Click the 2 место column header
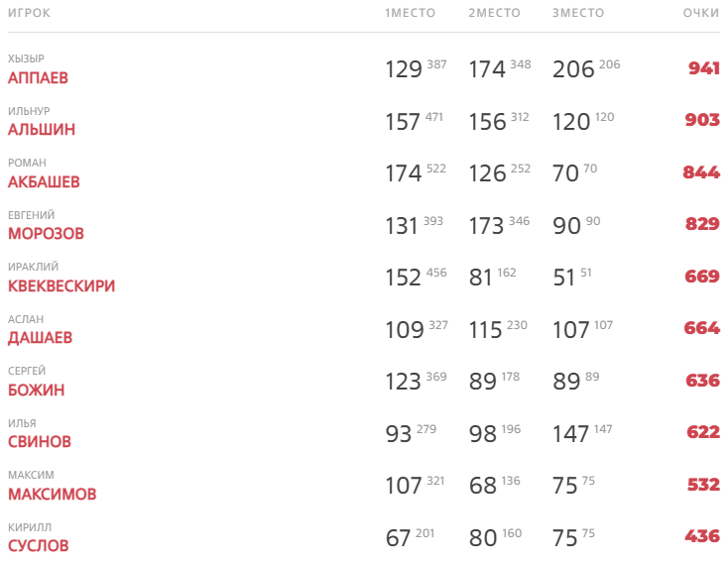This screenshot has width=728, height=561. click(494, 13)
